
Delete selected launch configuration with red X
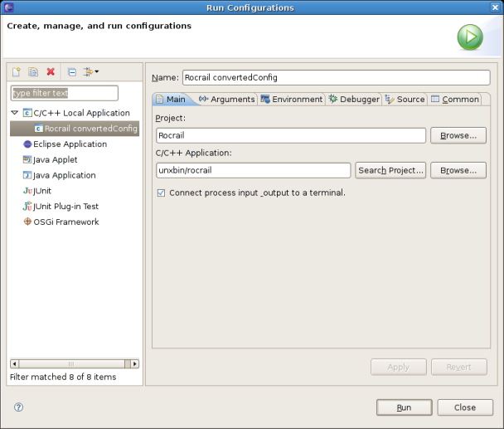[51, 72]
